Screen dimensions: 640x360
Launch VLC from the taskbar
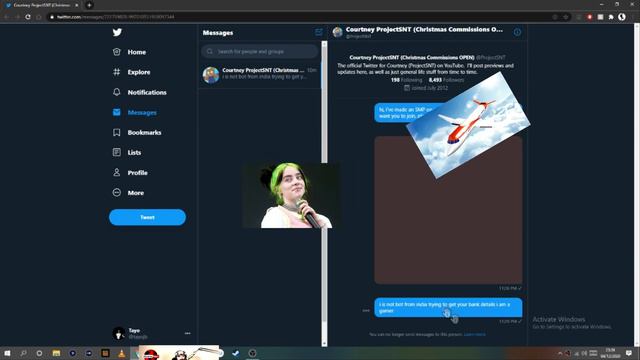click(121, 353)
